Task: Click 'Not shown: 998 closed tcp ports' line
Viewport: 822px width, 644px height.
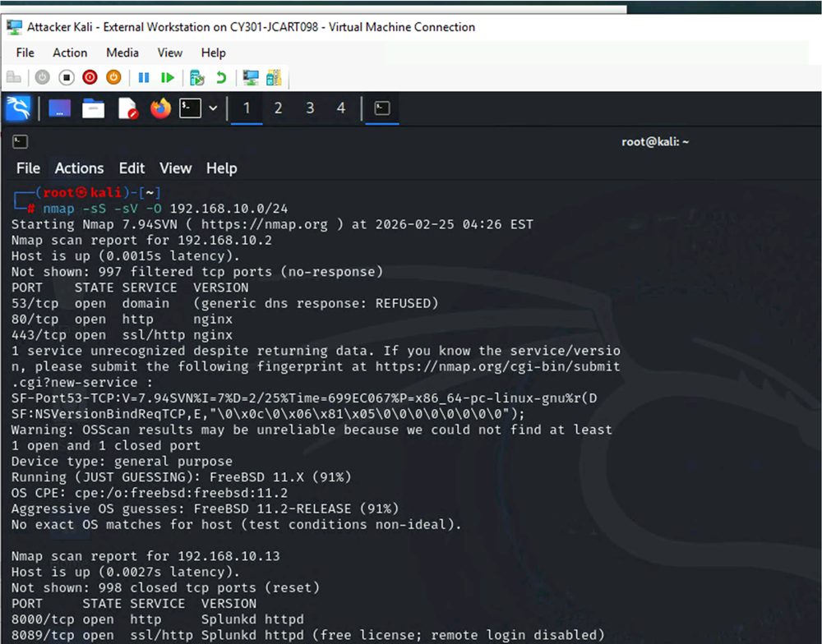Action: tap(166, 588)
